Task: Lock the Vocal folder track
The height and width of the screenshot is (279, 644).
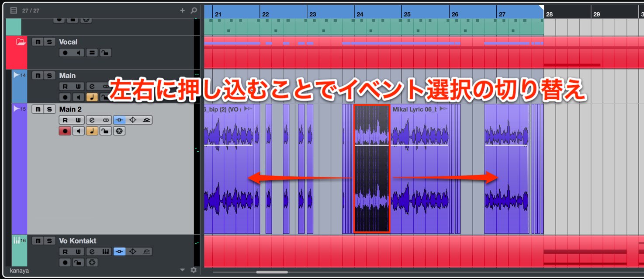Action: 105,53
